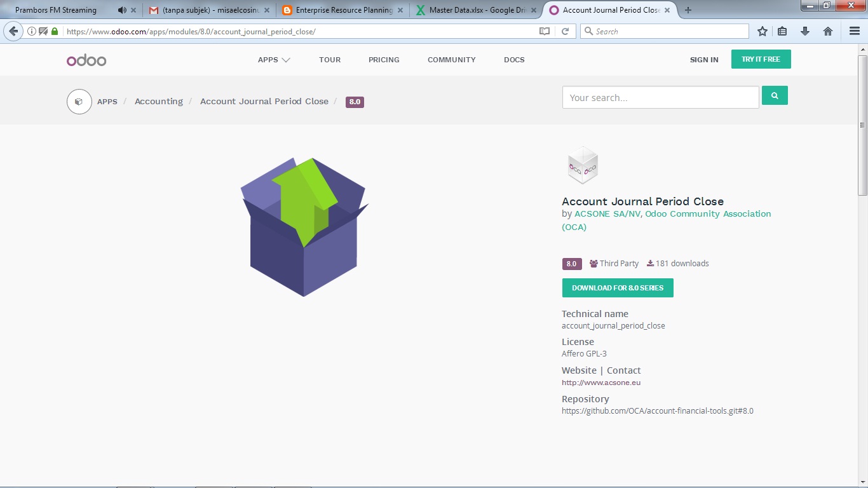Click APPS breadcrumb link

(x=107, y=102)
